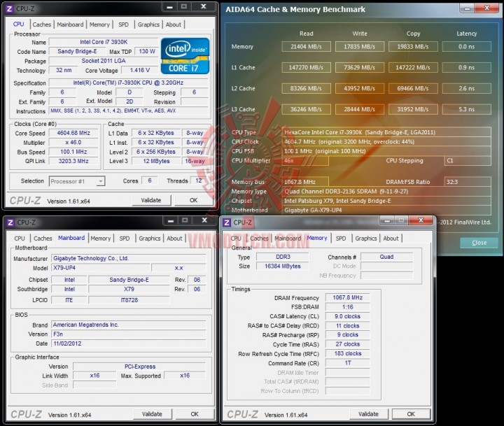Image resolution: width=504 pixels, height=426 pixels.
Task: Click the Threads count 12 field
Action: [x=199, y=180]
